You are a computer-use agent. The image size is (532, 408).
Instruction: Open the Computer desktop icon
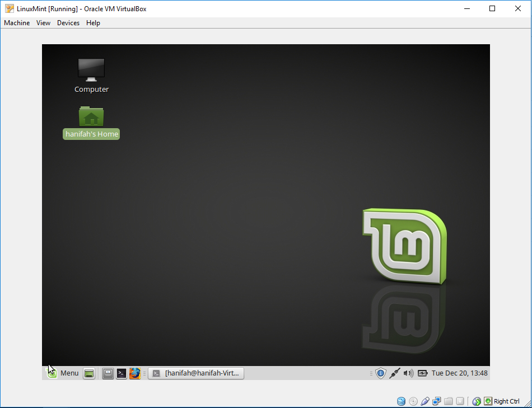[x=91, y=68]
